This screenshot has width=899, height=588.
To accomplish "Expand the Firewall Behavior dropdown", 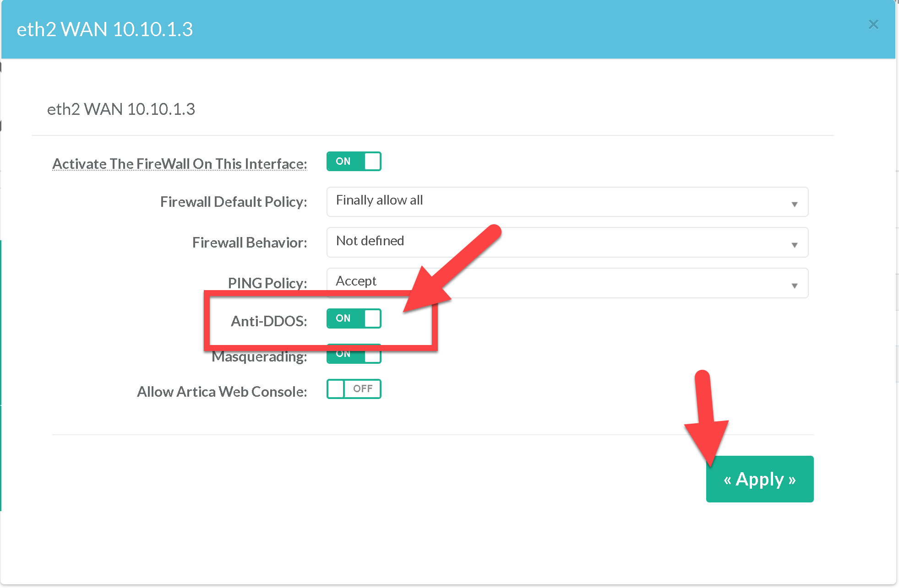I will (567, 243).
